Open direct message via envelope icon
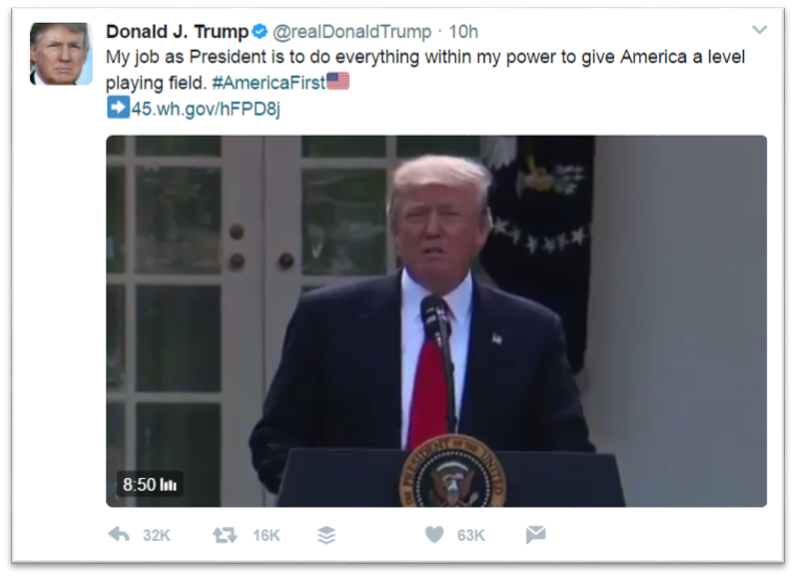Image resolution: width=796 pixels, height=578 pixels. tap(536, 534)
